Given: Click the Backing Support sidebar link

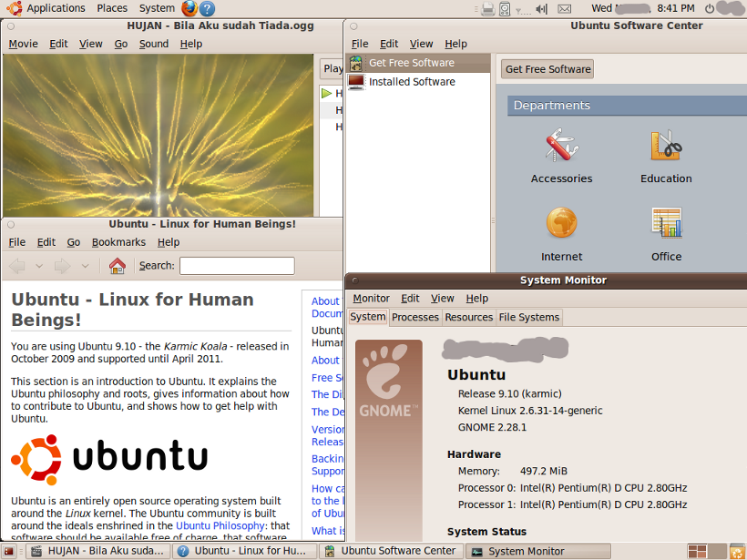Looking at the screenshot, I should (327, 464).
